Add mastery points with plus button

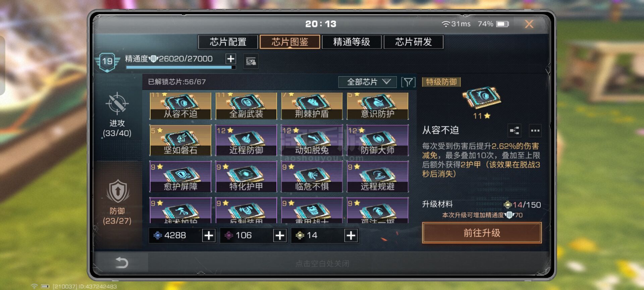231,59
